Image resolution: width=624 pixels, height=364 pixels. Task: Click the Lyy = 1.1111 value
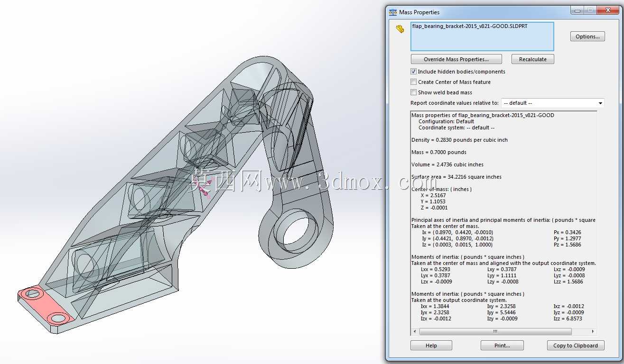pos(502,275)
